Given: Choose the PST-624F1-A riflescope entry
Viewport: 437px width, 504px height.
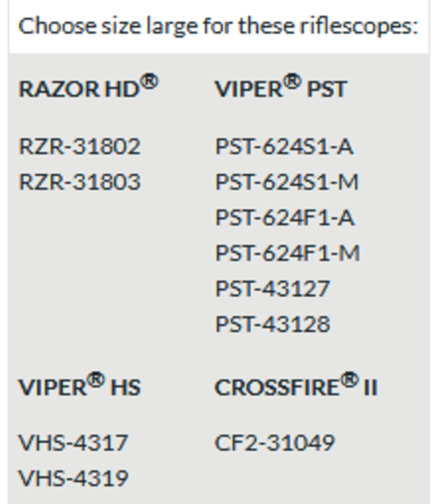Looking at the screenshot, I should [x=284, y=218].
